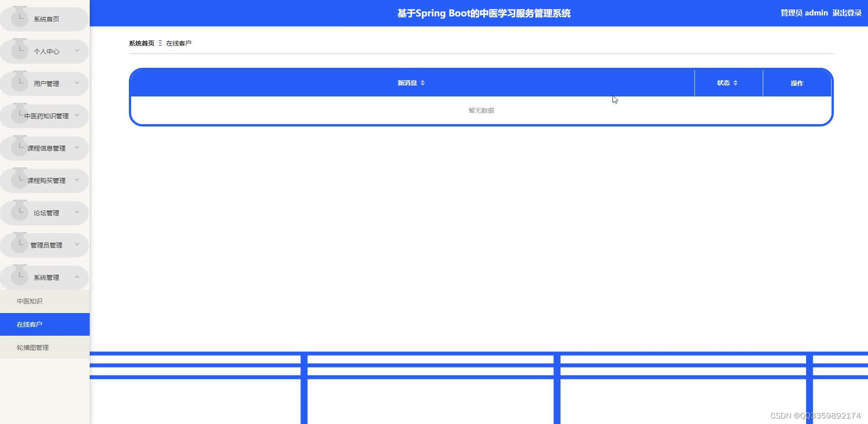
Task: Click the 在线客户 breadcrumb item
Action: tap(179, 43)
